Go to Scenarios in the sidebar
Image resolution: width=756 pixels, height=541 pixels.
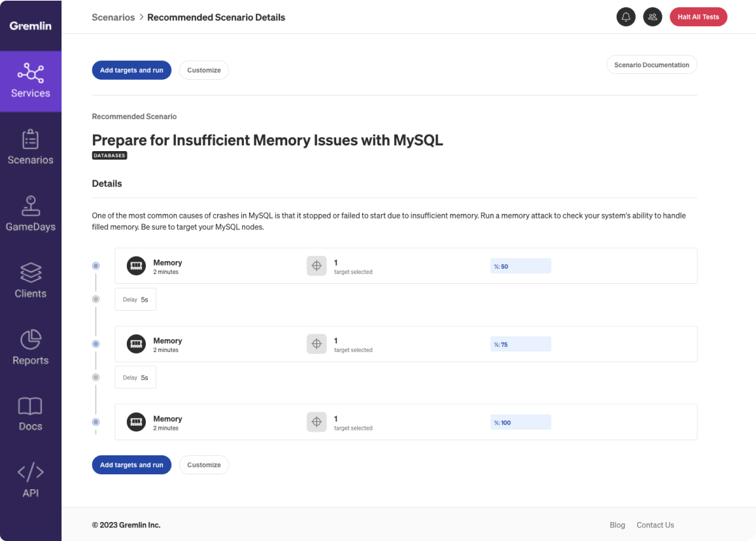[x=31, y=148]
